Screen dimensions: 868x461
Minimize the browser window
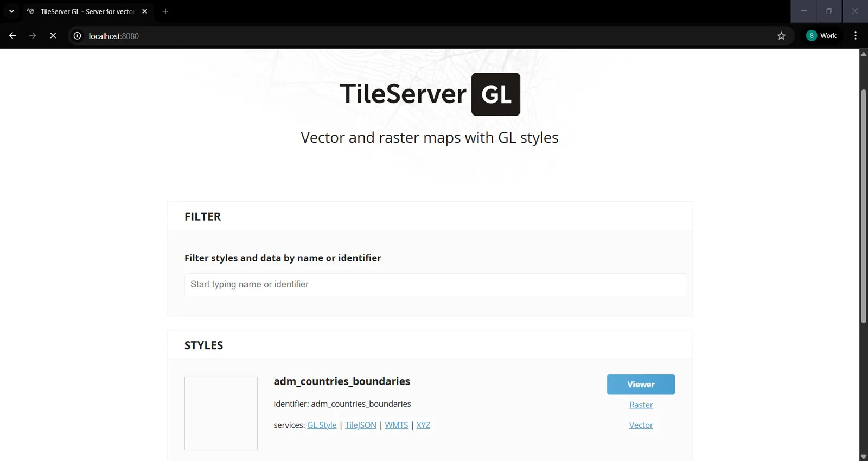click(x=803, y=11)
